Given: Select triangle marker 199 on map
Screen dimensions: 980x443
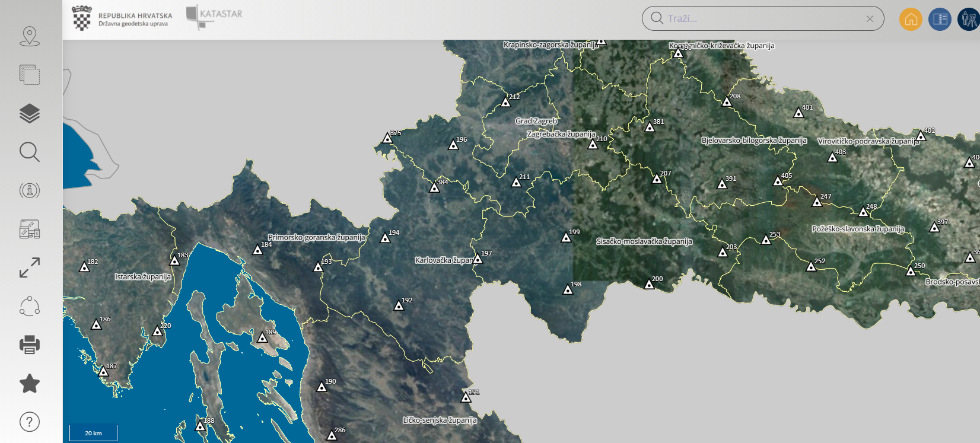Looking at the screenshot, I should [566, 238].
